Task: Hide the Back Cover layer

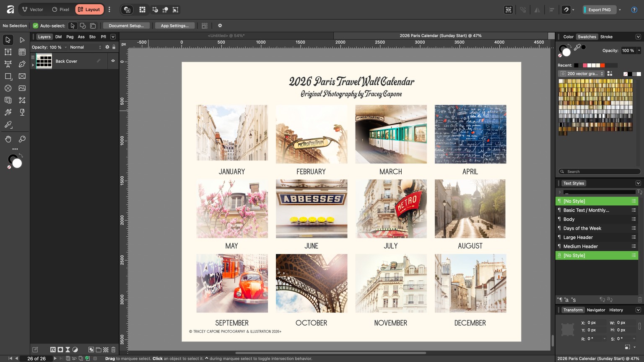Action: click(x=113, y=61)
